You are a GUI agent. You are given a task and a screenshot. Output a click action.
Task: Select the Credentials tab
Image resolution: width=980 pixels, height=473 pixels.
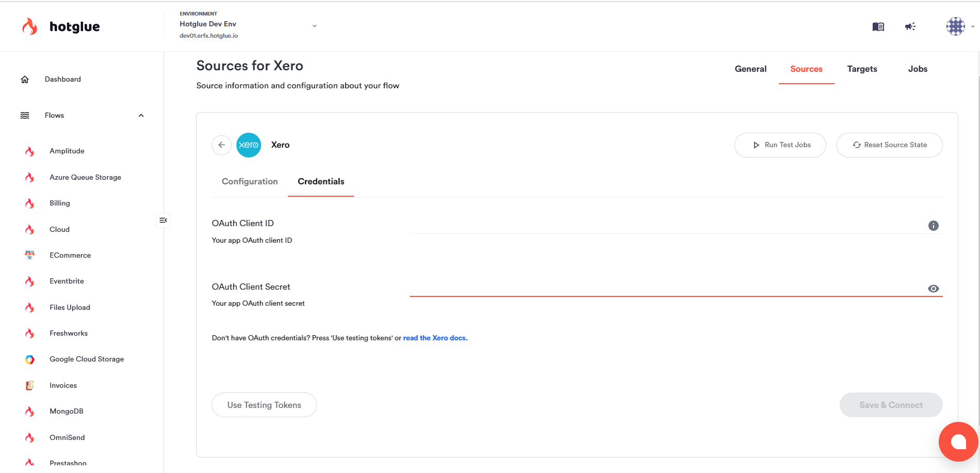[x=321, y=182]
